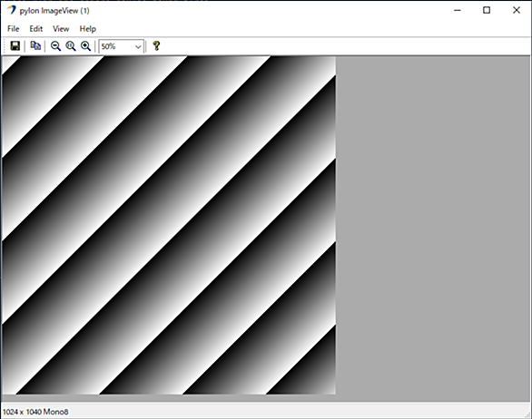Image resolution: width=532 pixels, height=419 pixels.
Task: Copy image using the clipboard icon
Action: [35, 45]
